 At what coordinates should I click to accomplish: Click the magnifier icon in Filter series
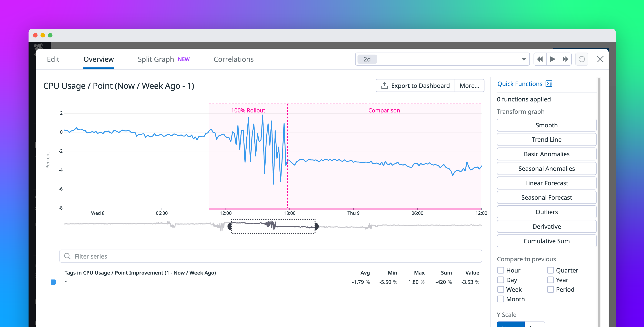point(67,256)
